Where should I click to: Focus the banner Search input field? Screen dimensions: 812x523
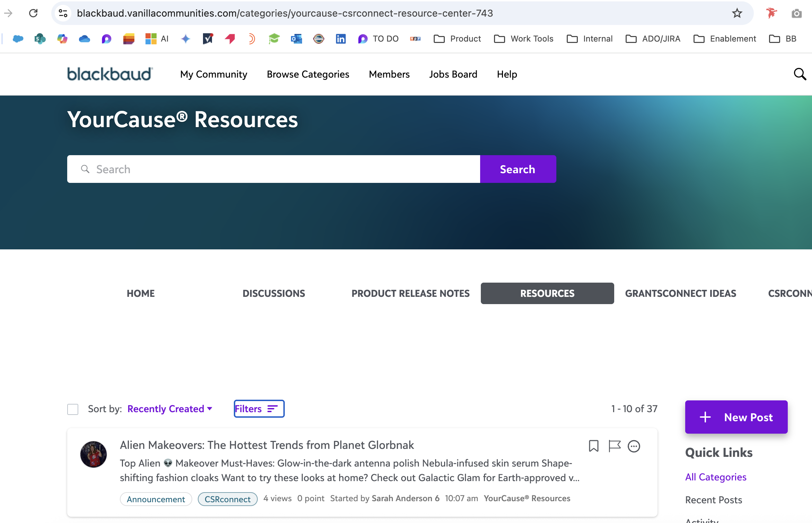[274, 169]
